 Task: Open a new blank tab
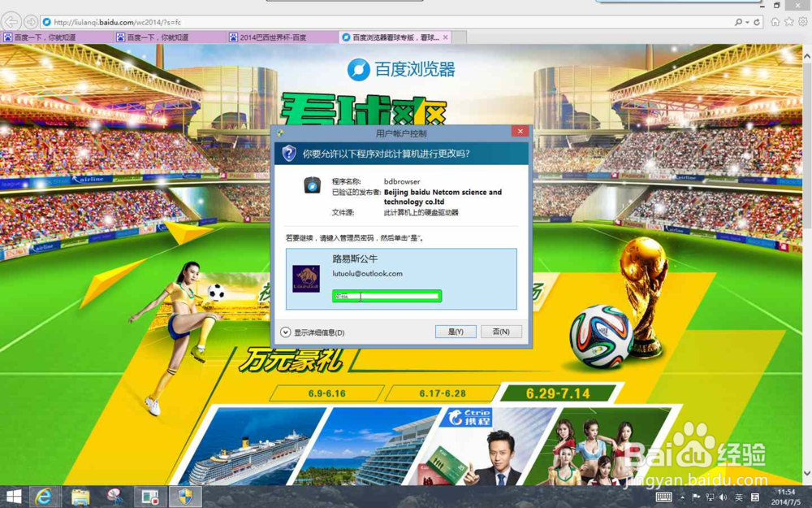click(460, 37)
